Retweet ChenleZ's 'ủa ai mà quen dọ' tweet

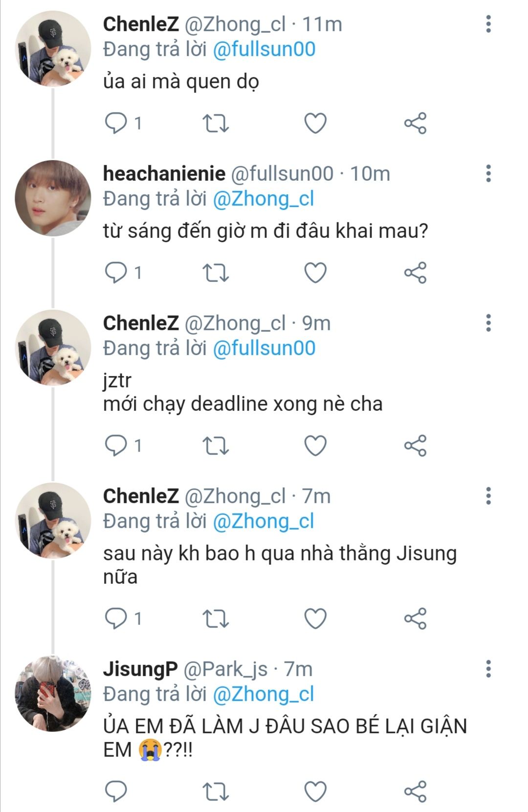[x=216, y=123]
